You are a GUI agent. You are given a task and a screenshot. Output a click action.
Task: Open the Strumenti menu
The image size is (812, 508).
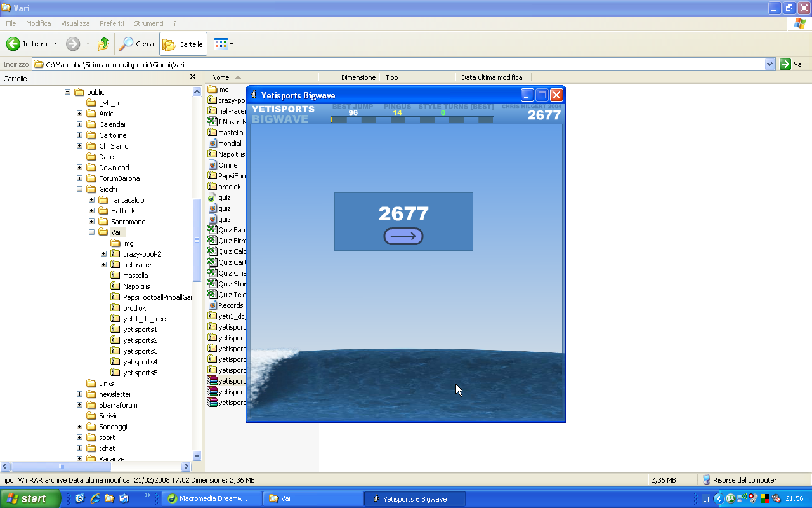[x=148, y=23]
